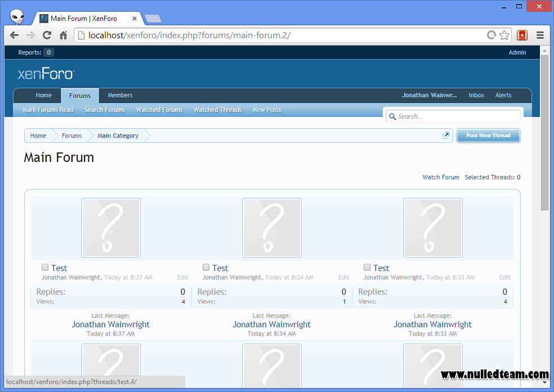The image size is (554, 392).
Task: Click Search Forums link
Action: 105,110
